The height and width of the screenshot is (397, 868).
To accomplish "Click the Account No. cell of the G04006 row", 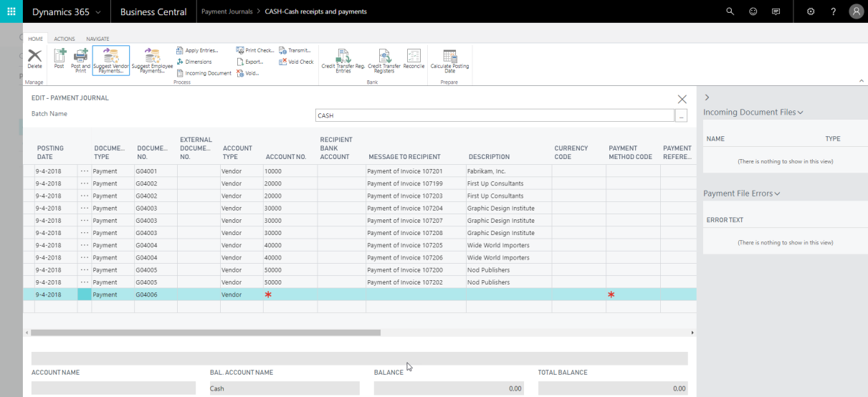I will [x=290, y=295].
